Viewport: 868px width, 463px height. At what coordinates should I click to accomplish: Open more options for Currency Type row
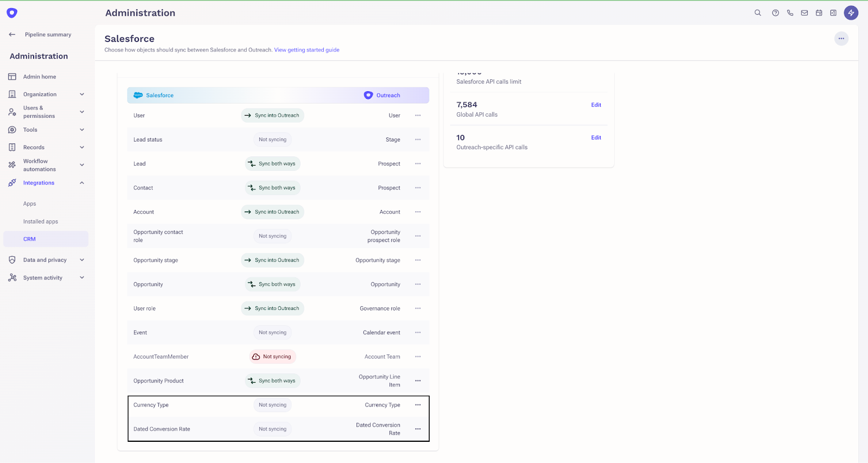coord(418,405)
